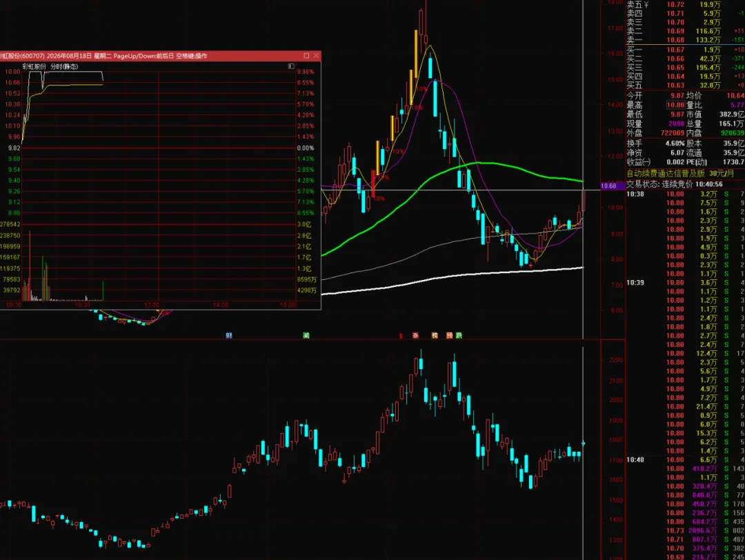Click the 总量 value 165.1万

click(x=732, y=124)
